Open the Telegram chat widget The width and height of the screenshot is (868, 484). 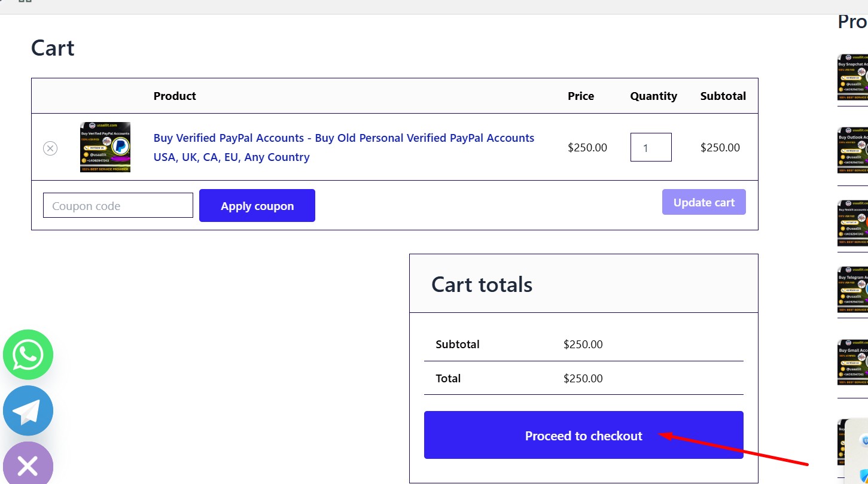[28, 410]
